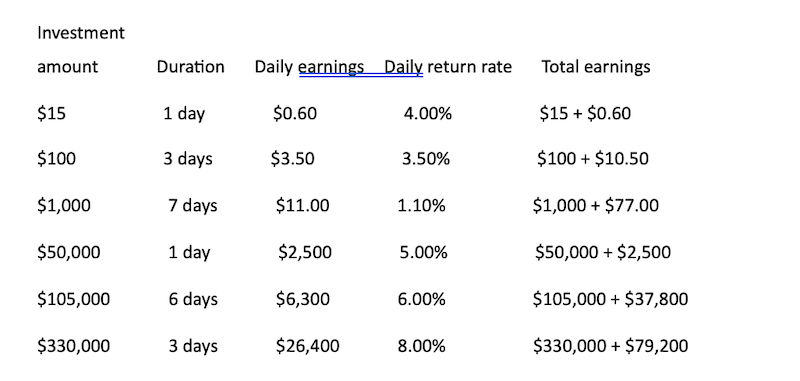Click the '$100 + $10.50' total
Image resolution: width=800 pixels, height=381 pixels.
[593, 159]
